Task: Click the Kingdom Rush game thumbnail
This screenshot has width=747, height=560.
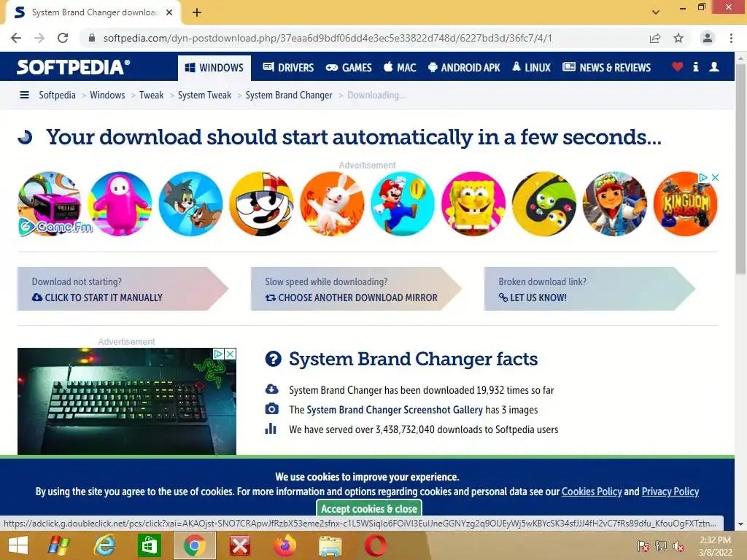Action: [685, 204]
